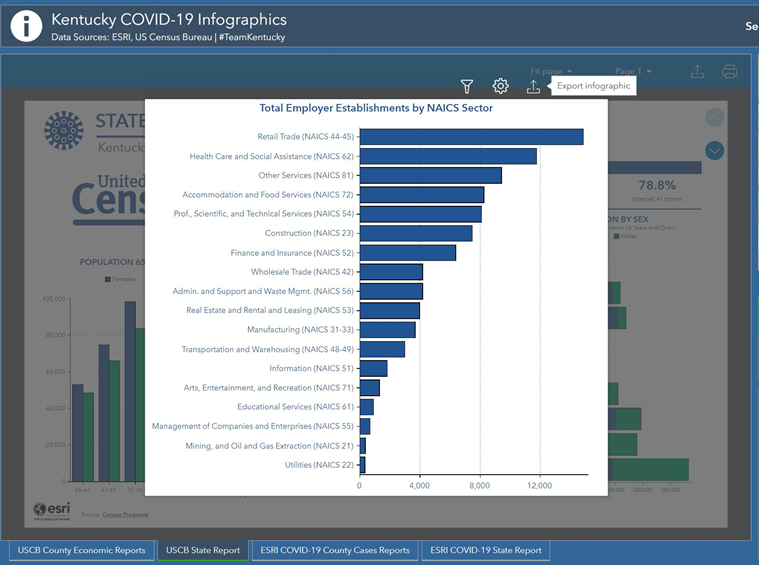Open the Fit page zoom dropdown

(551, 72)
